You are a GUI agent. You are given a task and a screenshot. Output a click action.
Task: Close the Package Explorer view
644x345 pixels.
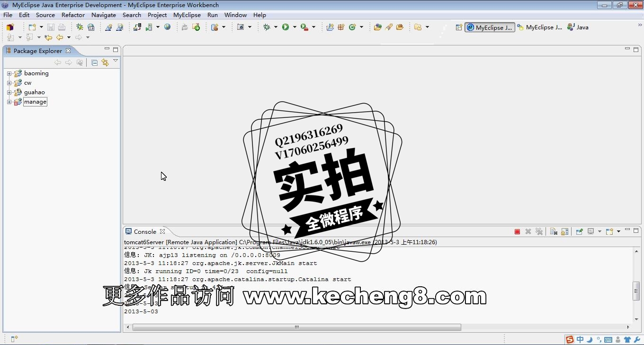pos(68,51)
